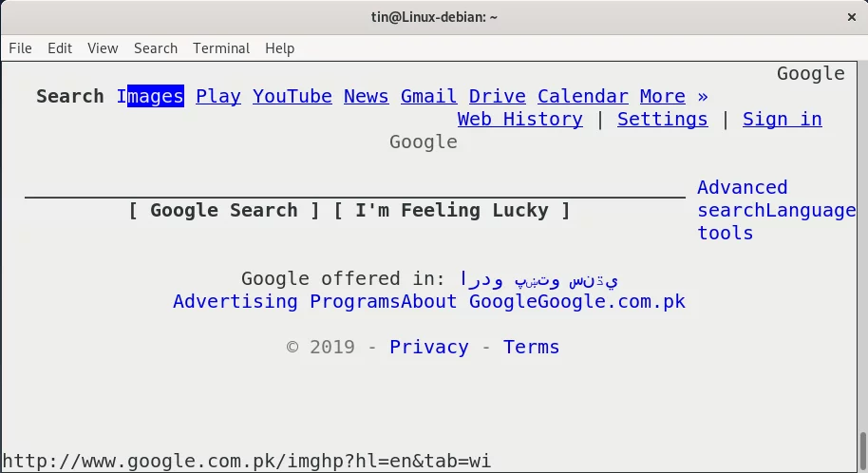
Task: Open the Advertising Programs link
Action: [x=286, y=301]
